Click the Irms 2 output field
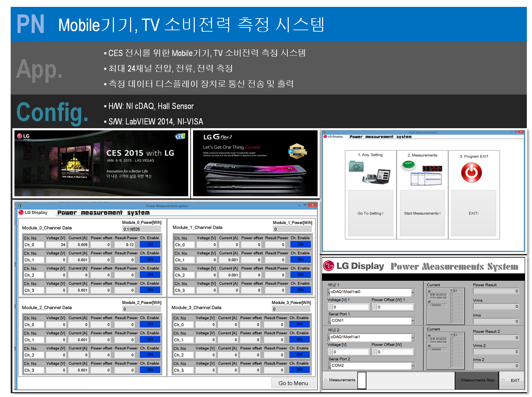The height and width of the screenshot is (397, 532). (496, 366)
